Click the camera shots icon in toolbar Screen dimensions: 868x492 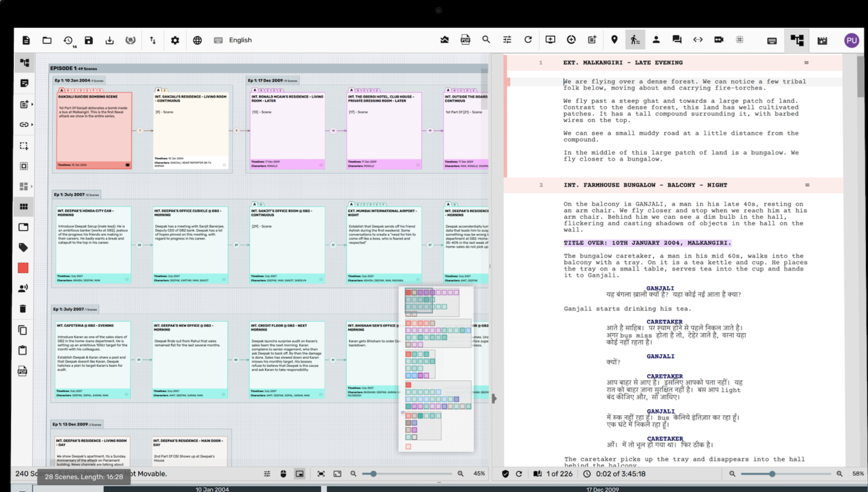click(719, 40)
